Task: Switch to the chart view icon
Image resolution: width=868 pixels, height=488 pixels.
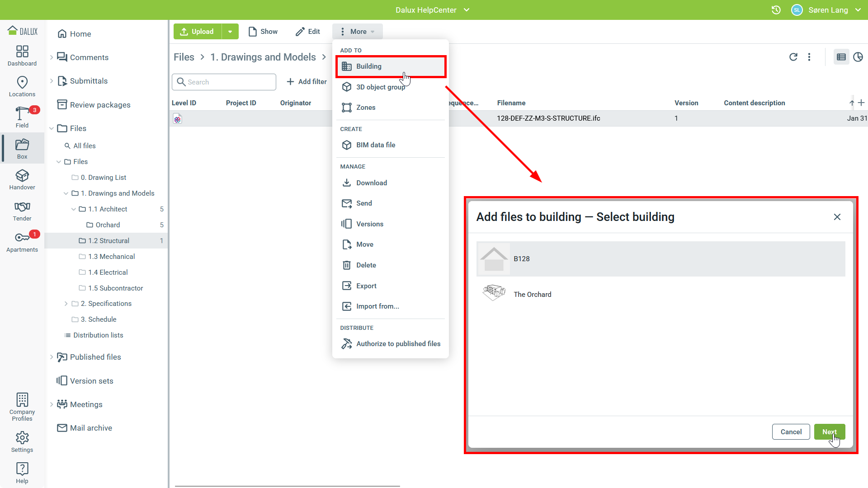Action: [858, 57]
